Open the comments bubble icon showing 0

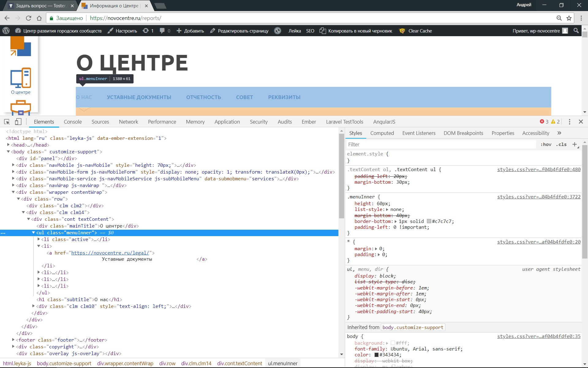[x=165, y=31]
